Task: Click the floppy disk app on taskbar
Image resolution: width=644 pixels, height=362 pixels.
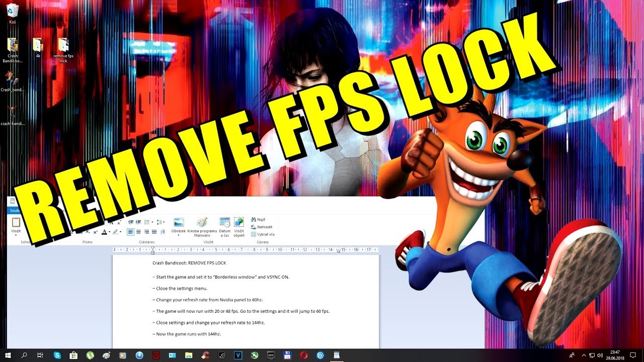Action: click(x=287, y=355)
